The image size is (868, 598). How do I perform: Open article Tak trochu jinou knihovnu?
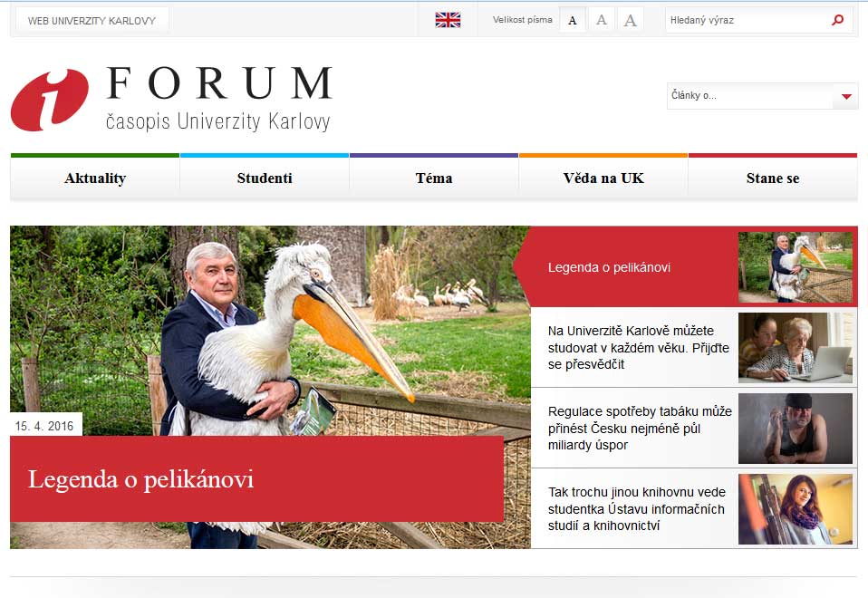(636, 508)
